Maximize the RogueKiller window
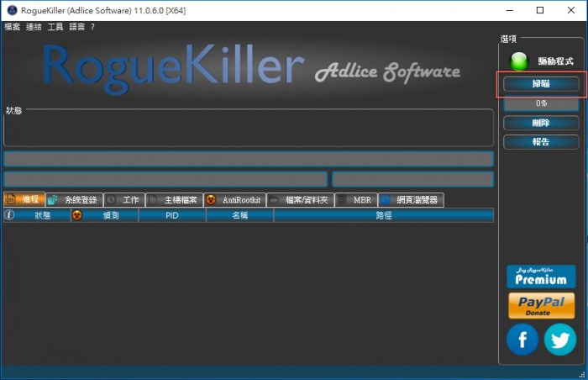Screen dimensions: 588x380 pos(540,10)
